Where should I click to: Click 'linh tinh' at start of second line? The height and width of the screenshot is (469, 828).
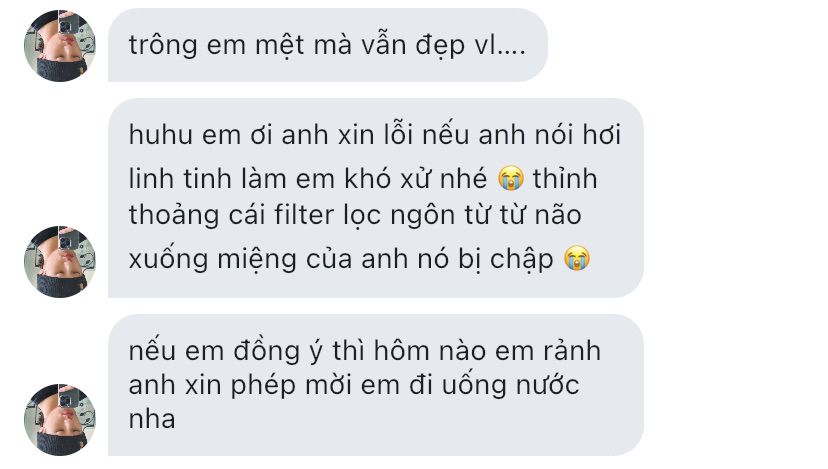point(180,179)
